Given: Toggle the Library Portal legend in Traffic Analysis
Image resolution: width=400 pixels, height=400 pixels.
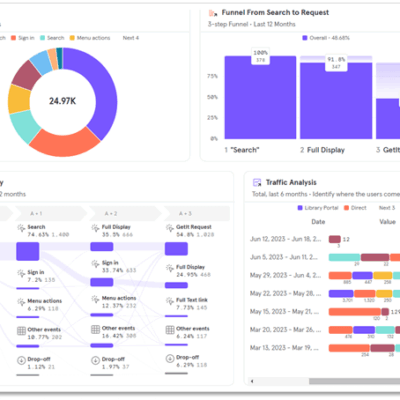Looking at the screenshot, I should [318, 208].
